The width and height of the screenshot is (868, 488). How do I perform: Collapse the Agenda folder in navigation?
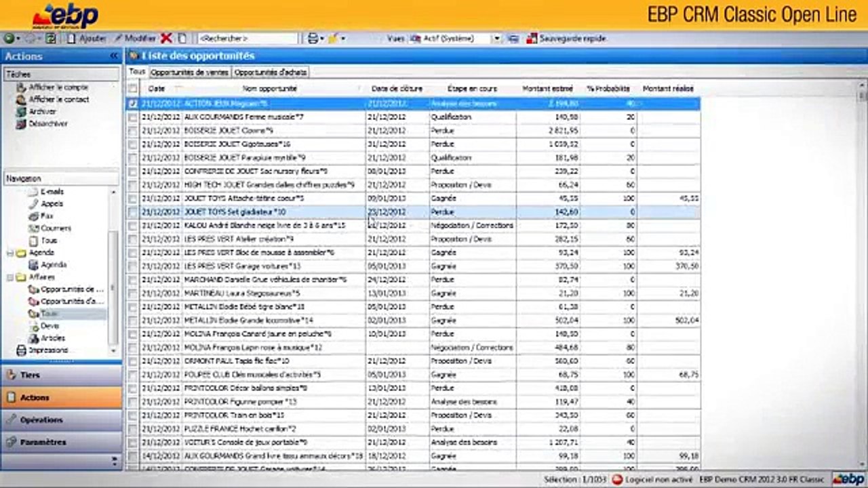(x=10, y=253)
